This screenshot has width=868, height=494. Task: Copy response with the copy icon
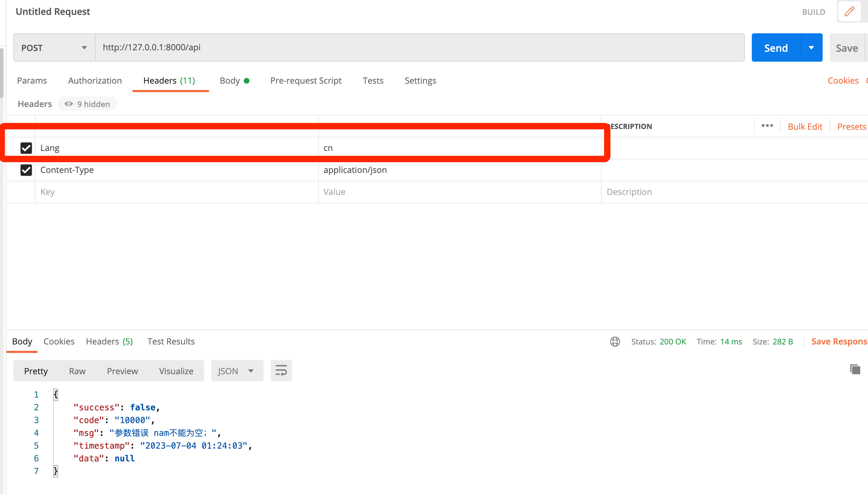click(x=855, y=369)
